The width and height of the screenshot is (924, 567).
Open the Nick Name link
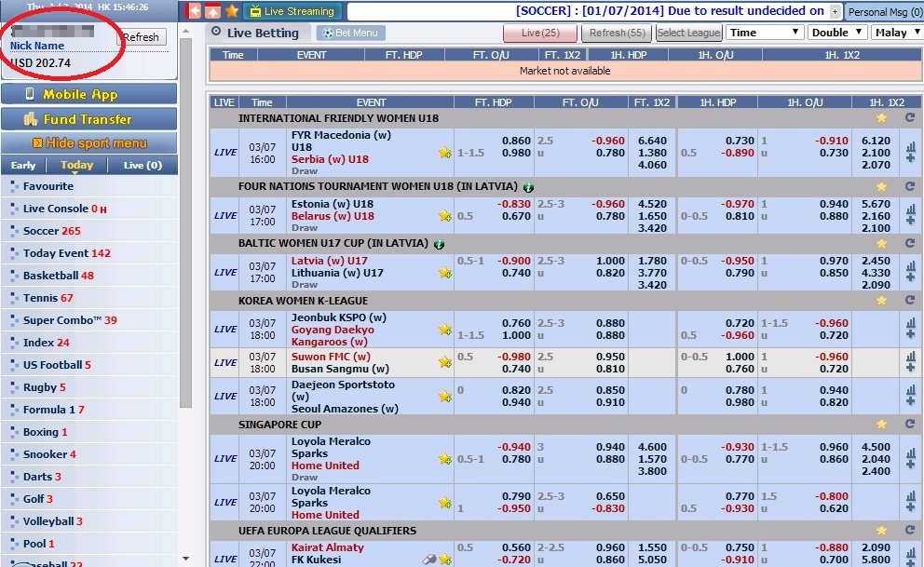[37, 46]
